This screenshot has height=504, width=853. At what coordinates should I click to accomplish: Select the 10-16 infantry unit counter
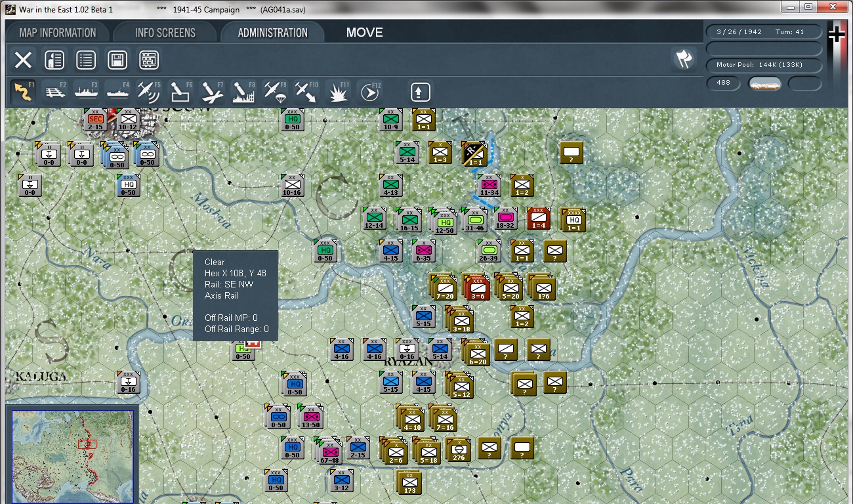coord(292,186)
